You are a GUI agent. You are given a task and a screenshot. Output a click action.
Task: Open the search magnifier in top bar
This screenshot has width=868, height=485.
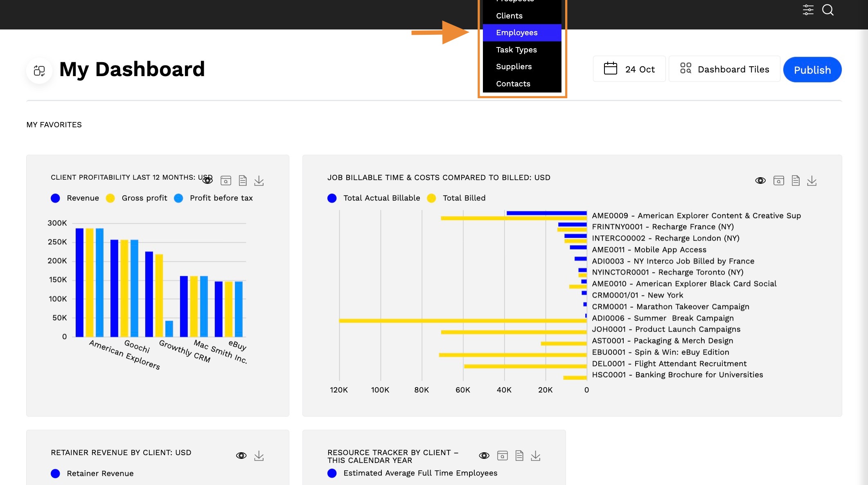827,10
